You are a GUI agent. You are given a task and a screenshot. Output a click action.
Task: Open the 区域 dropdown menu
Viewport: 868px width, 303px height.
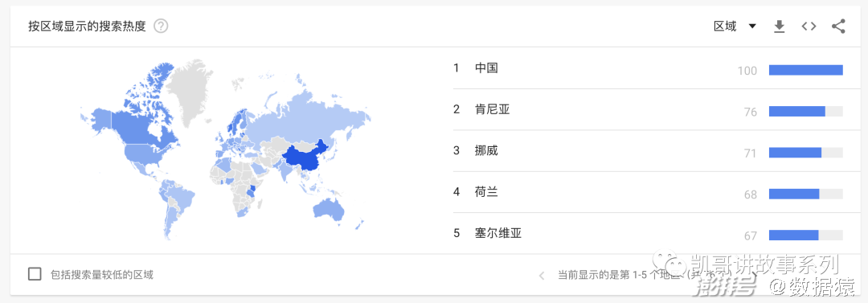[x=735, y=26]
